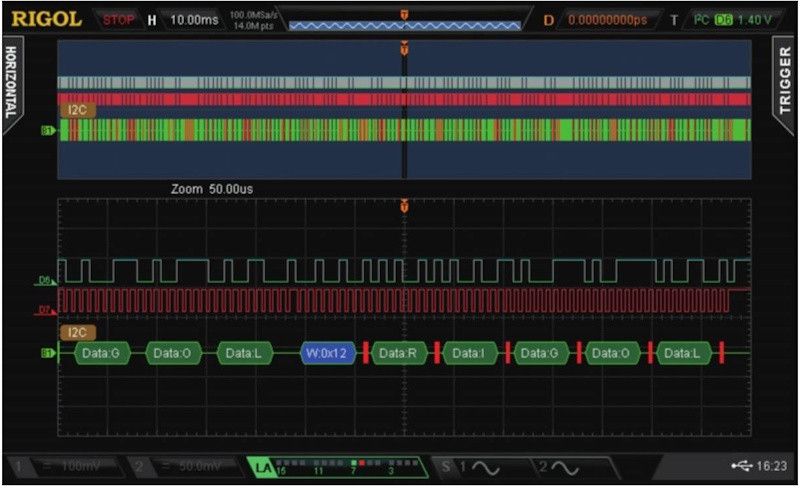Toggle channel 2 with 50.0mV scale

[186, 466]
